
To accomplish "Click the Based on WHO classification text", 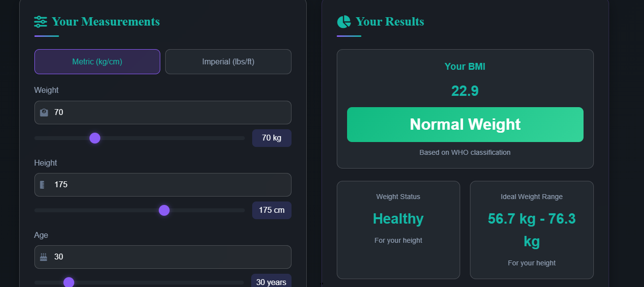I will pos(465,152).
